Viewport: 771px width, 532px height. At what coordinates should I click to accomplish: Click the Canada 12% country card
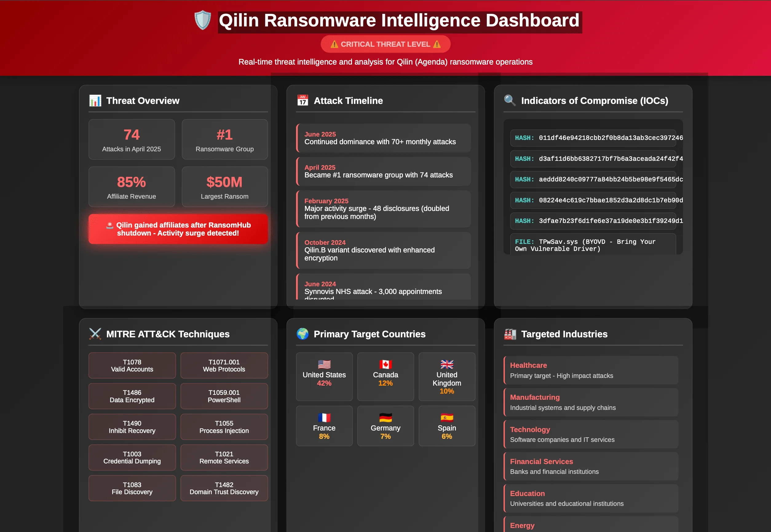pos(385,377)
